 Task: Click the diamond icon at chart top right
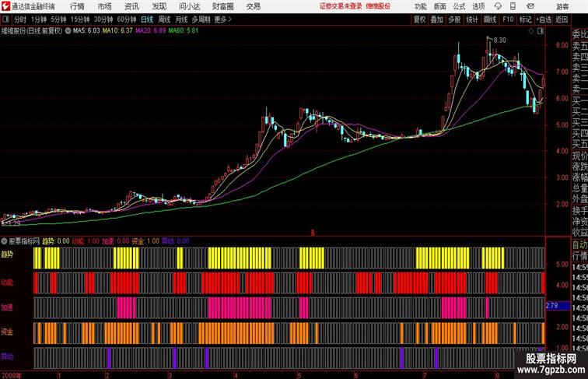tap(531, 31)
